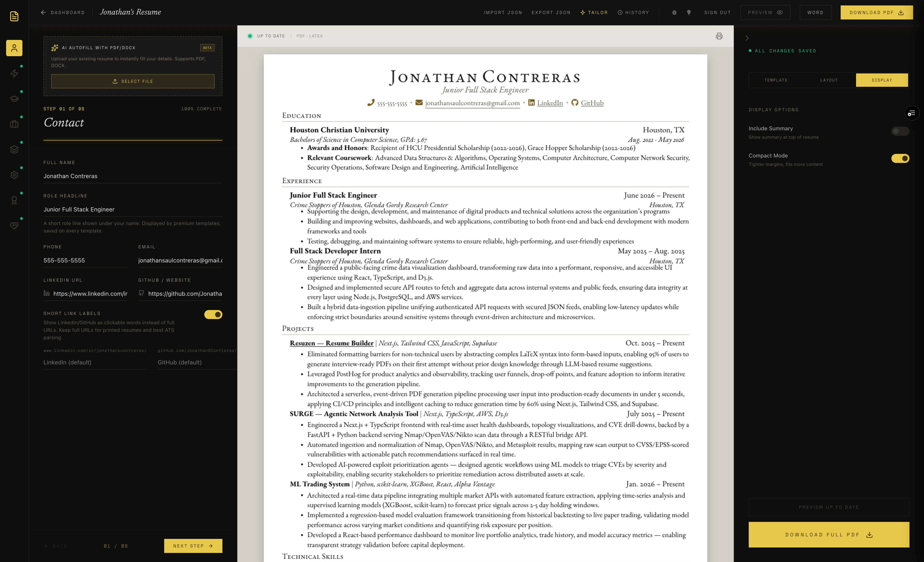
Task: Disable the Compact Mode switch
Action: click(900, 158)
